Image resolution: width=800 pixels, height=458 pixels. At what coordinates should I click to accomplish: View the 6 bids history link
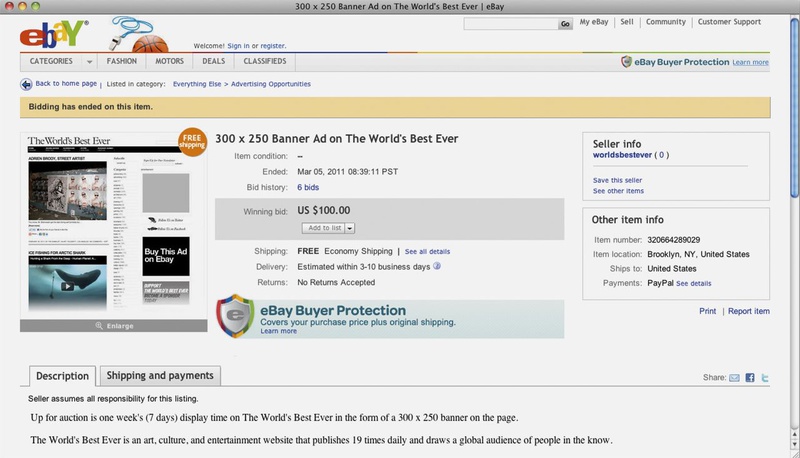[x=308, y=188]
